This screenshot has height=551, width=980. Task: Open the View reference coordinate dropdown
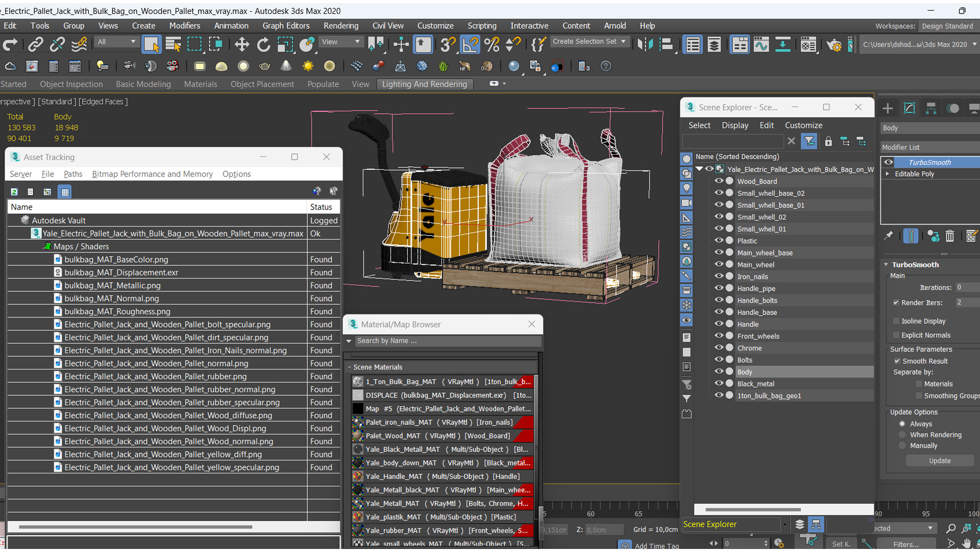[340, 42]
